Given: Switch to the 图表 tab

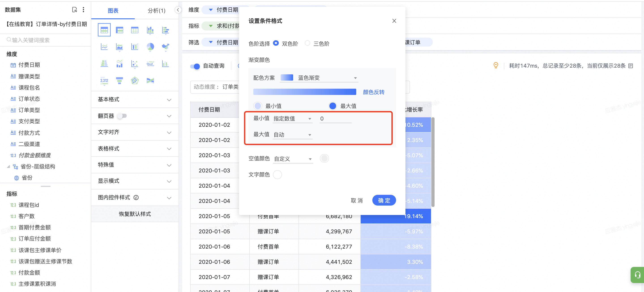Looking at the screenshot, I should click(x=113, y=11).
